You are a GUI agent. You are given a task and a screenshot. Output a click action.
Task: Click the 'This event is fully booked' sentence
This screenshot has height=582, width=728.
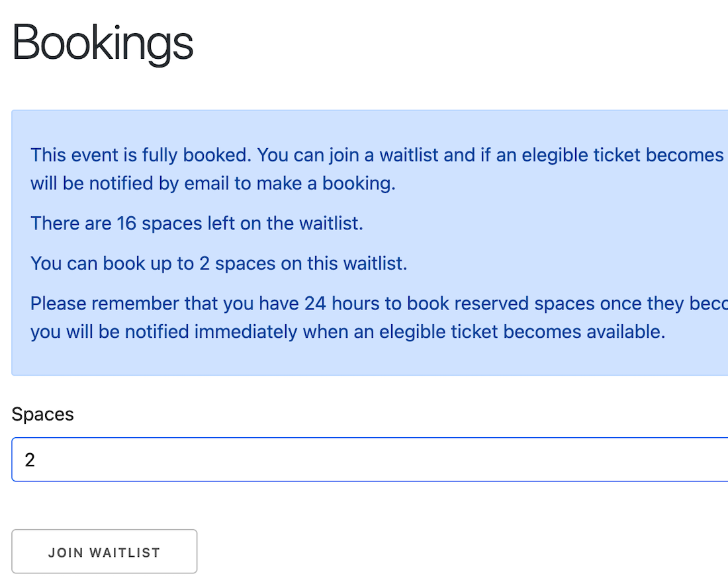140,155
